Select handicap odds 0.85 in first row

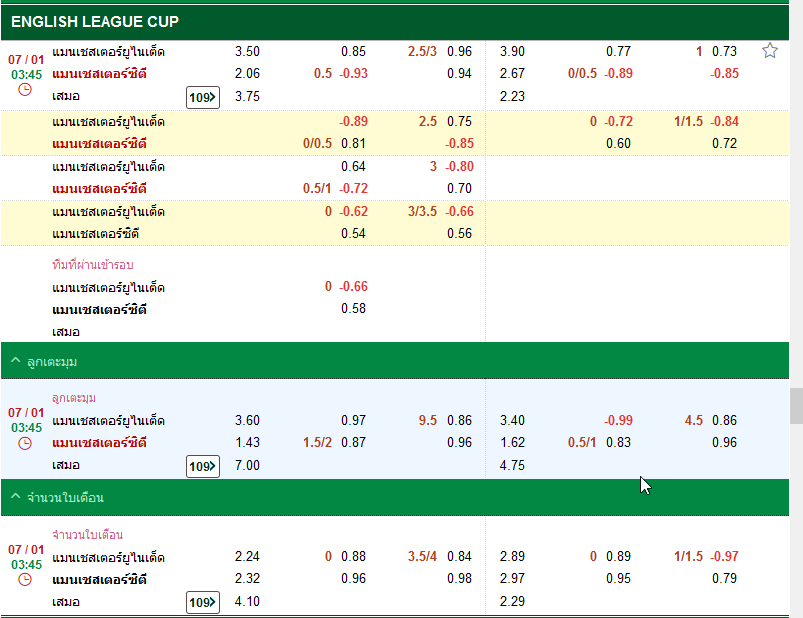pyautogui.click(x=353, y=52)
